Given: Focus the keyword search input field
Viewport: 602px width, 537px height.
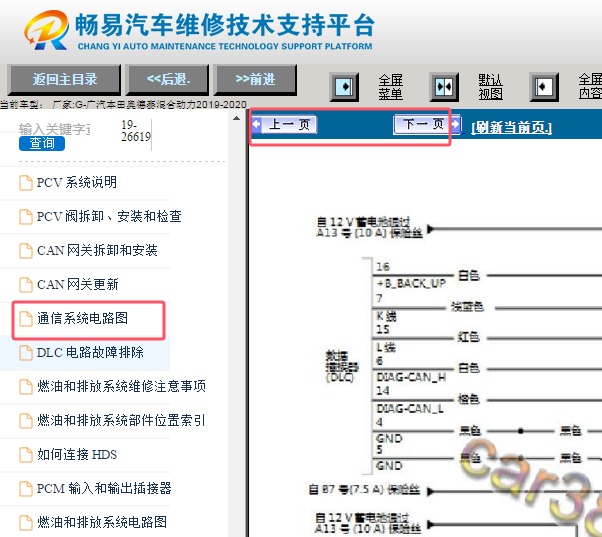Looking at the screenshot, I should [x=54, y=129].
